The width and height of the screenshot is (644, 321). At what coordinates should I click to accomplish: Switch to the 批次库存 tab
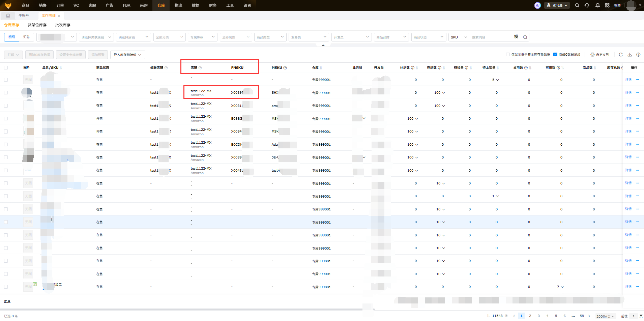(63, 25)
